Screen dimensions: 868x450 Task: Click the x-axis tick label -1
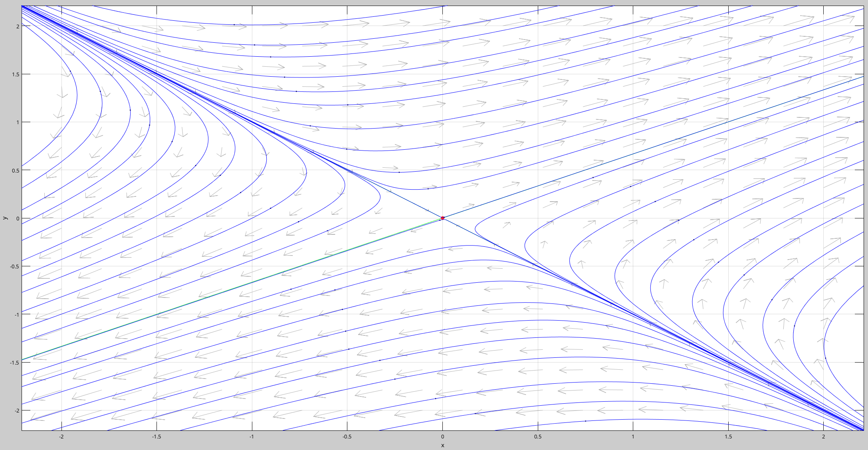(x=252, y=436)
